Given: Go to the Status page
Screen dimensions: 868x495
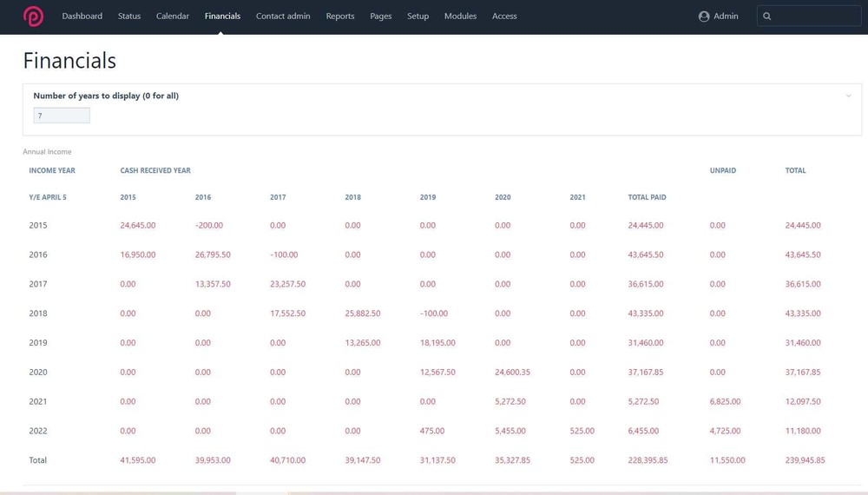Looking at the screenshot, I should coord(129,16).
